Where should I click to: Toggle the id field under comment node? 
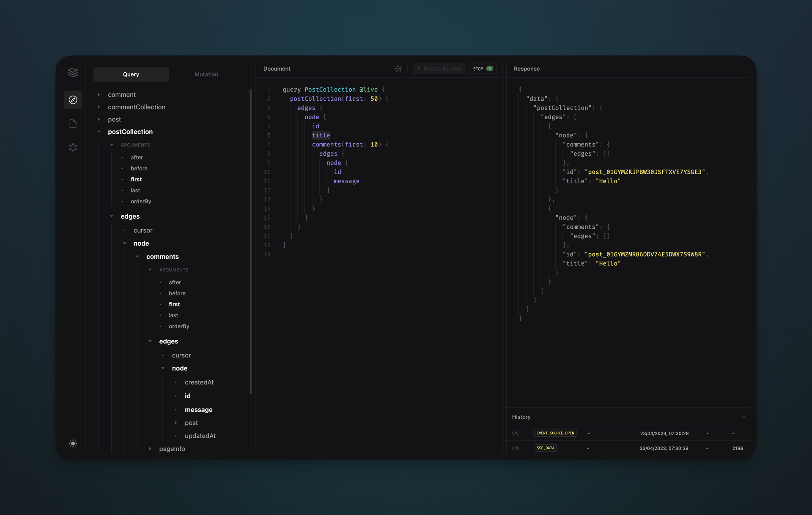click(187, 396)
